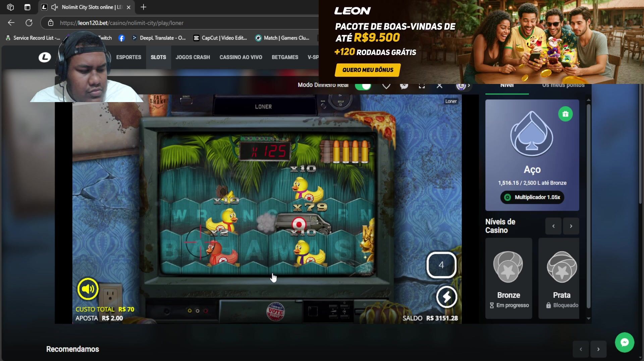The width and height of the screenshot is (644, 361).
Task: Enter fullscreen mode for the game
Action: (x=422, y=86)
